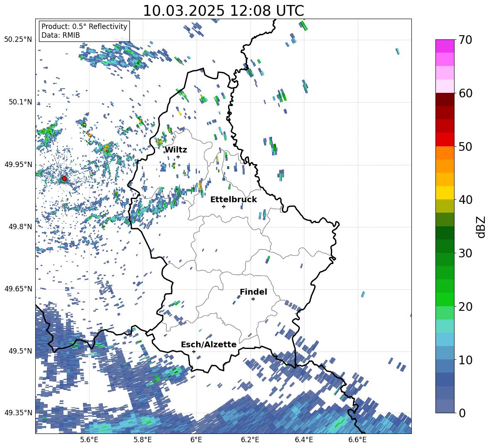This screenshot has width=491, height=448.
Task: Click the colorbar tick label 50
Action: [465, 147]
